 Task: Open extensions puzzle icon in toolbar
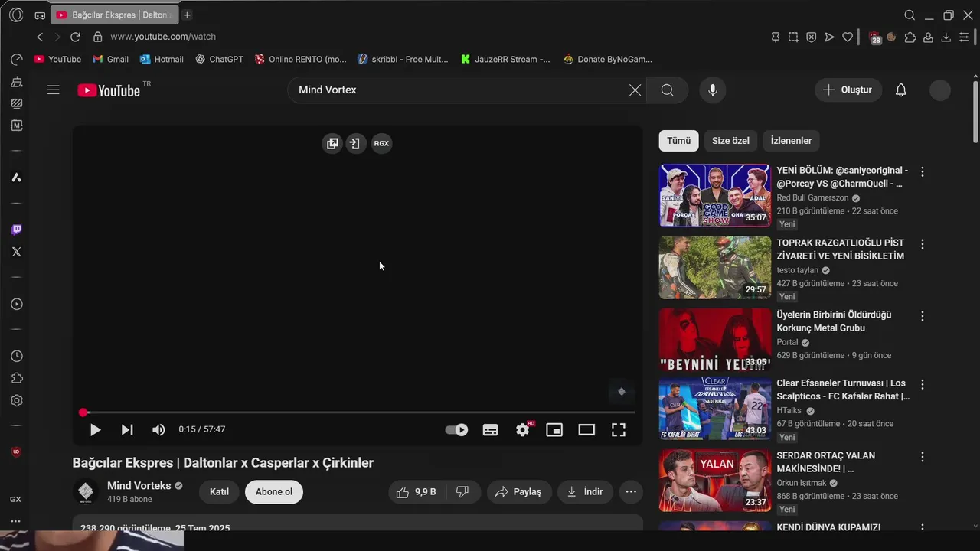pyautogui.click(x=910, y=37)
